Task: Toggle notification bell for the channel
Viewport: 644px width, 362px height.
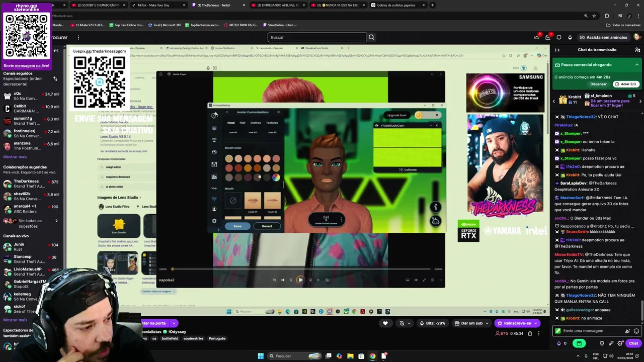Action: pos(401,323)
